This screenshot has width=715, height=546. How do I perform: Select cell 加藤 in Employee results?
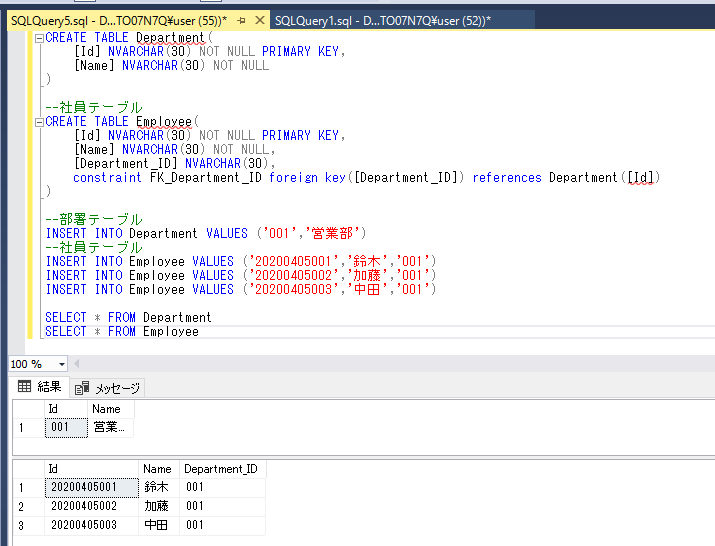tap(159, 506)
